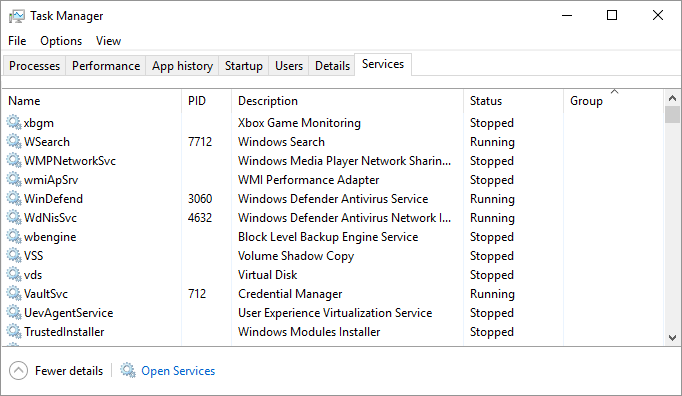Select the wmiApSrv service name
682x396 pixels.
(51, 180)
